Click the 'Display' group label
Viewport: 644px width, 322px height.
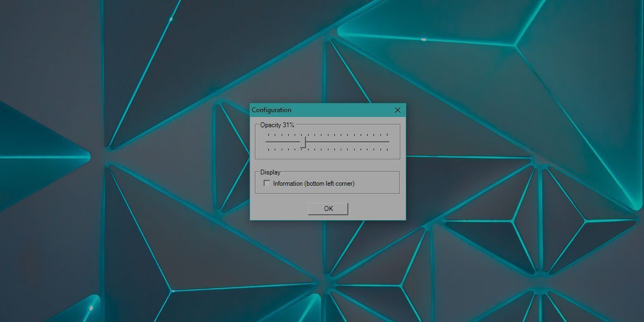(x=270, y=172)
